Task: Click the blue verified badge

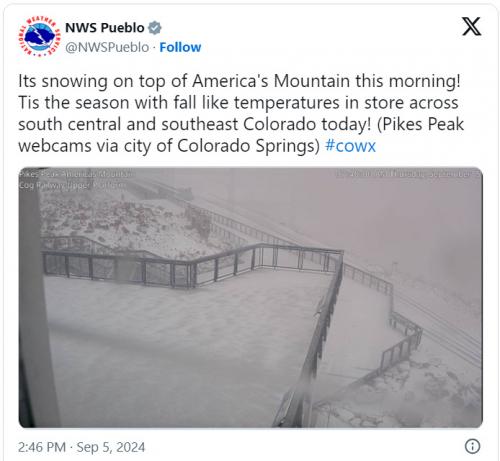Action: tap(155, 28)
